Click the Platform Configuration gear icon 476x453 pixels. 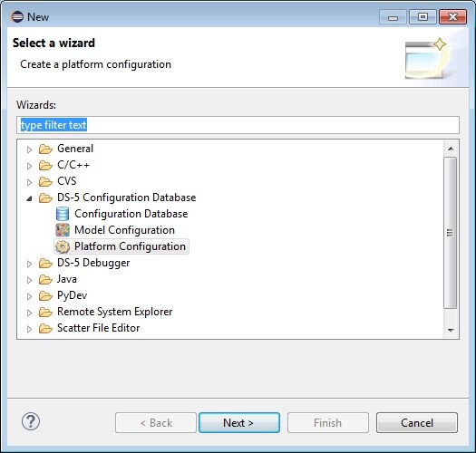click(x=63, y=246)
